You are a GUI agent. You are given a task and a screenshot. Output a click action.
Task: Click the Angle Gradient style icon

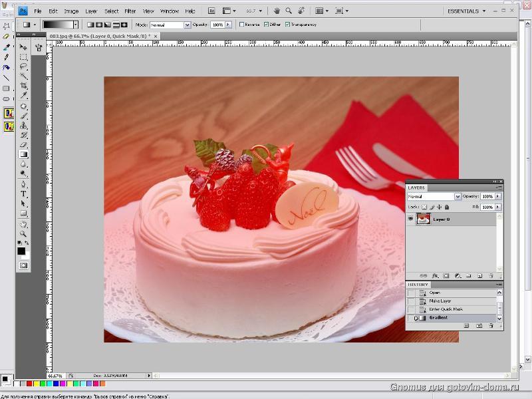(108, 25)
